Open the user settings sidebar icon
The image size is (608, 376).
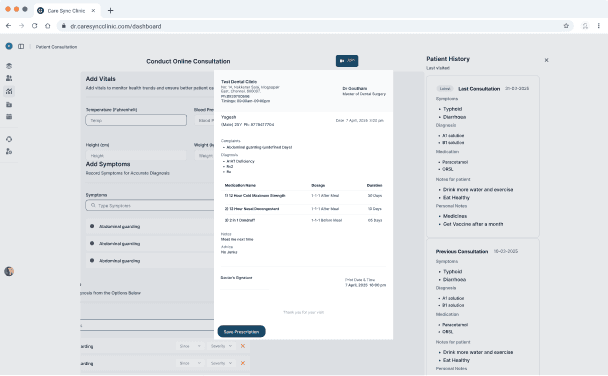pos(9,152)
